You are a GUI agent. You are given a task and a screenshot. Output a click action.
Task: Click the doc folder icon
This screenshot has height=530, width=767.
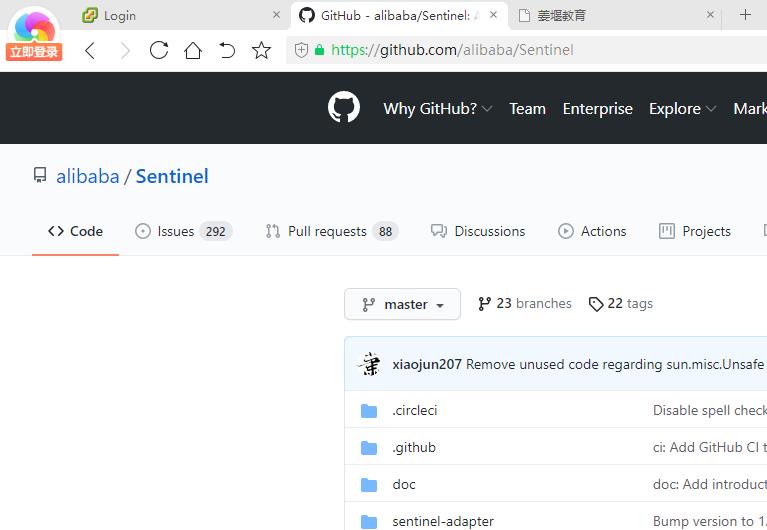point(369,484)
